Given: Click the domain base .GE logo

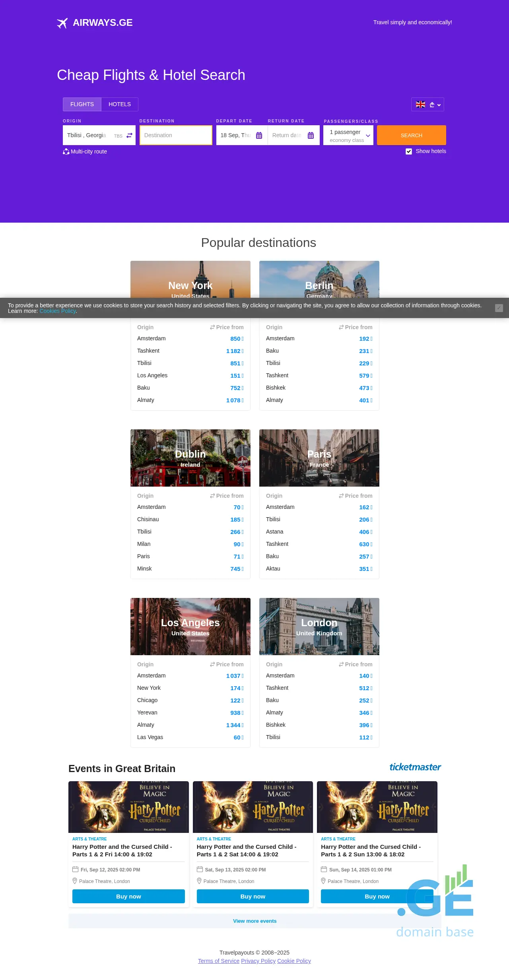Looking at the screenshot, I should (x=435, y=902).
